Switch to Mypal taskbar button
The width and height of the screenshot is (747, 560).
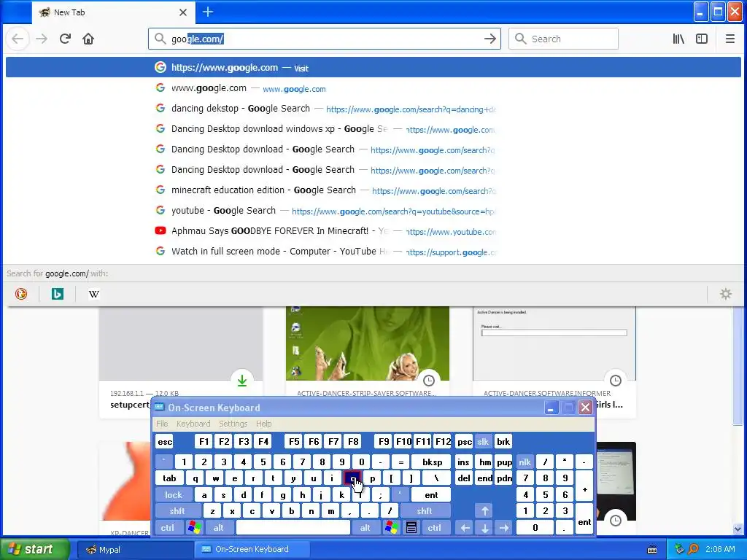[x=133, y=549]
